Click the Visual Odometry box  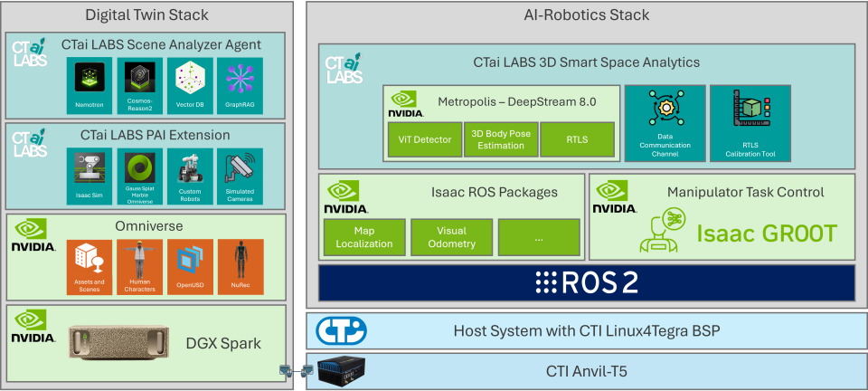(452, 237)
